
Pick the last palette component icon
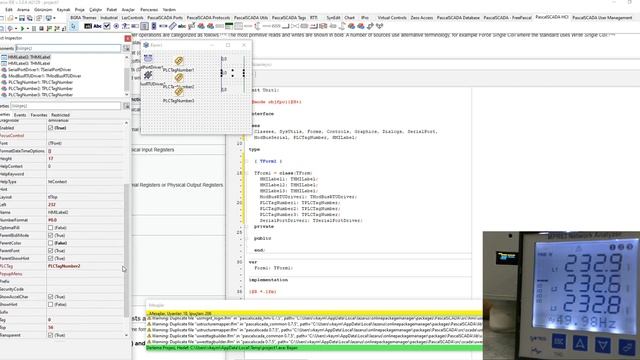380,26
